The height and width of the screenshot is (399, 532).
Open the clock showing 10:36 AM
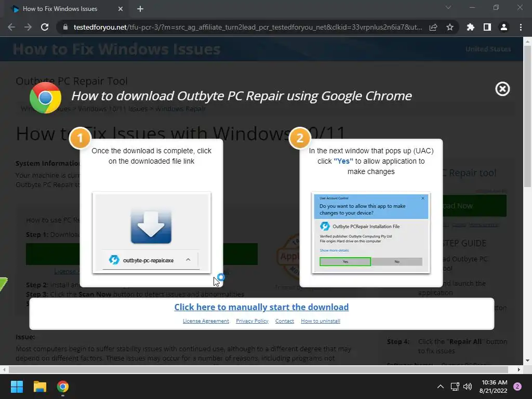(494, 387)
